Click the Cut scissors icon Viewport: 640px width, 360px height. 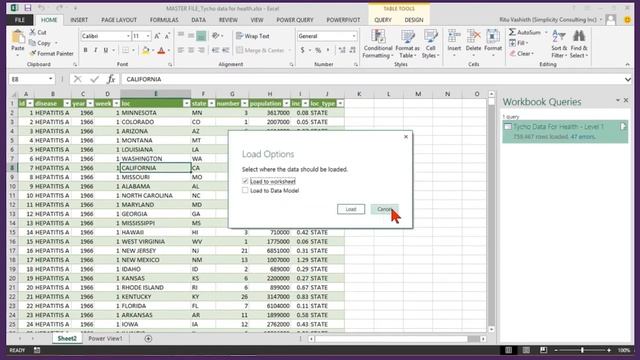tap(33, 32)
